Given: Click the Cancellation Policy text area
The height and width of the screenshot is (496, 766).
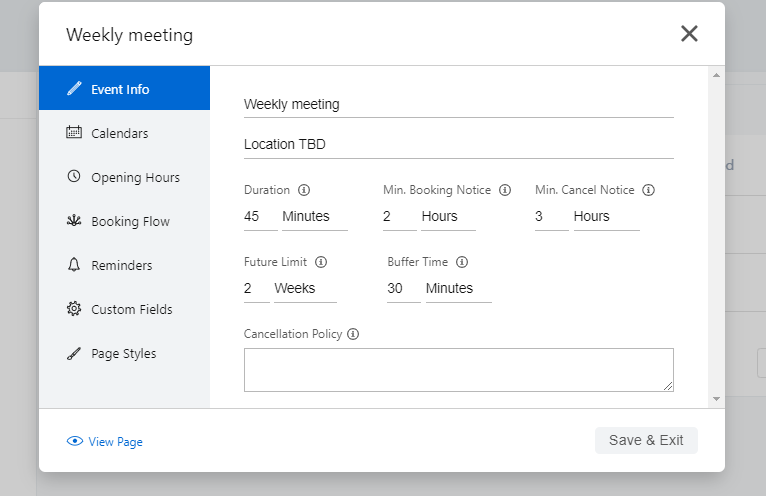Looking at the screenshot, I should [458, 369].
